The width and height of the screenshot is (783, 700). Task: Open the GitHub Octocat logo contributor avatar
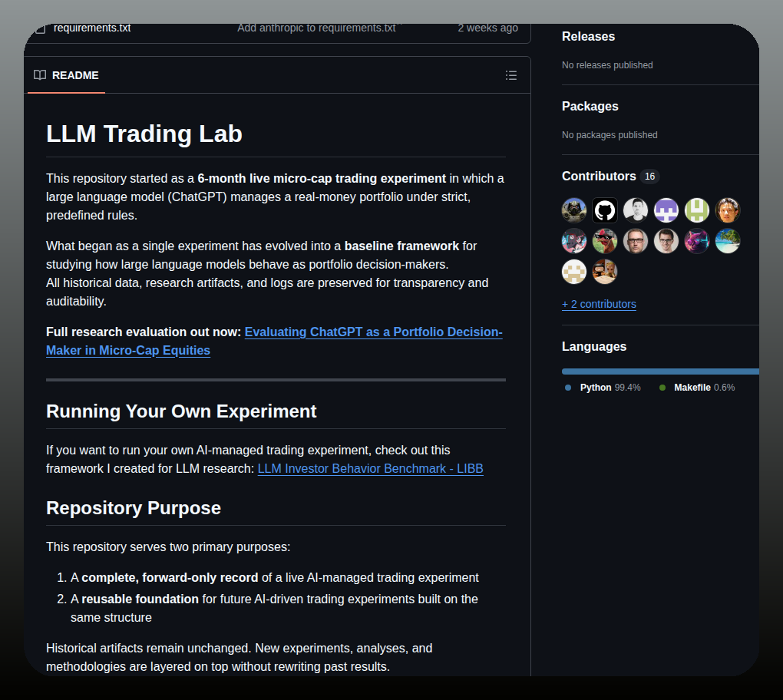pos(605,210)
